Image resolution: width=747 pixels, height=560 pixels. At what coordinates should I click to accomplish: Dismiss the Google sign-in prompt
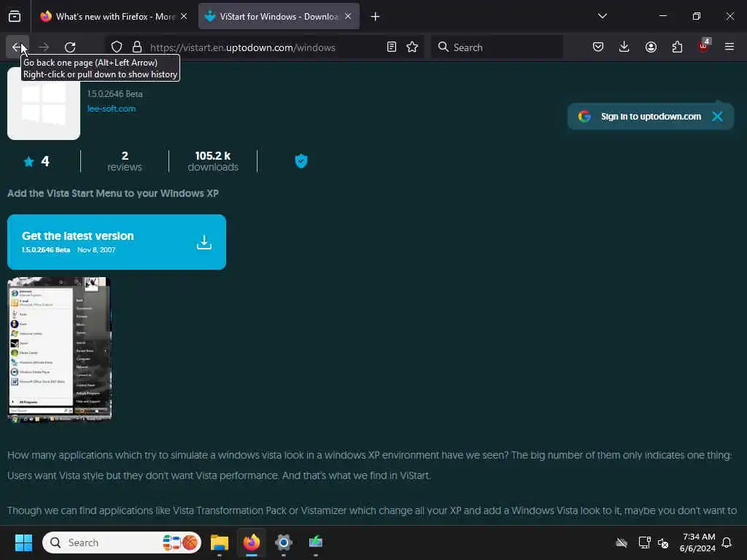pos(717,116)
